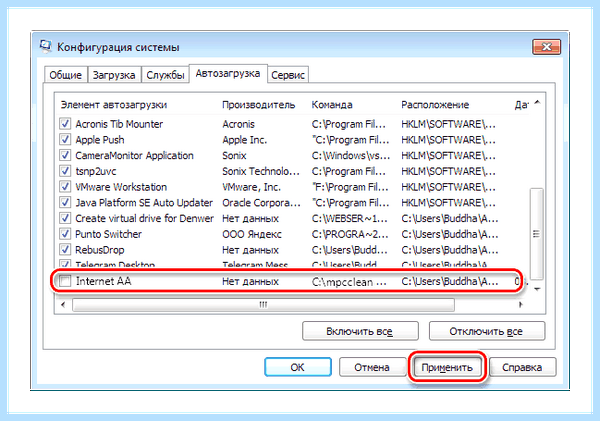The width and height of the screenshot is (600, 421).
Task: Open help with Справка button
Action: point(522,367)
